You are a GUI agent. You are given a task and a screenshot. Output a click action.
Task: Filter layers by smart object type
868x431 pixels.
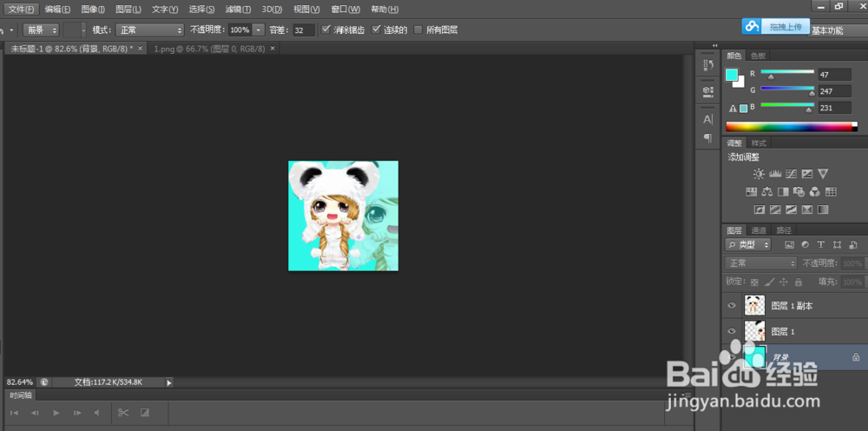[853, 244]
